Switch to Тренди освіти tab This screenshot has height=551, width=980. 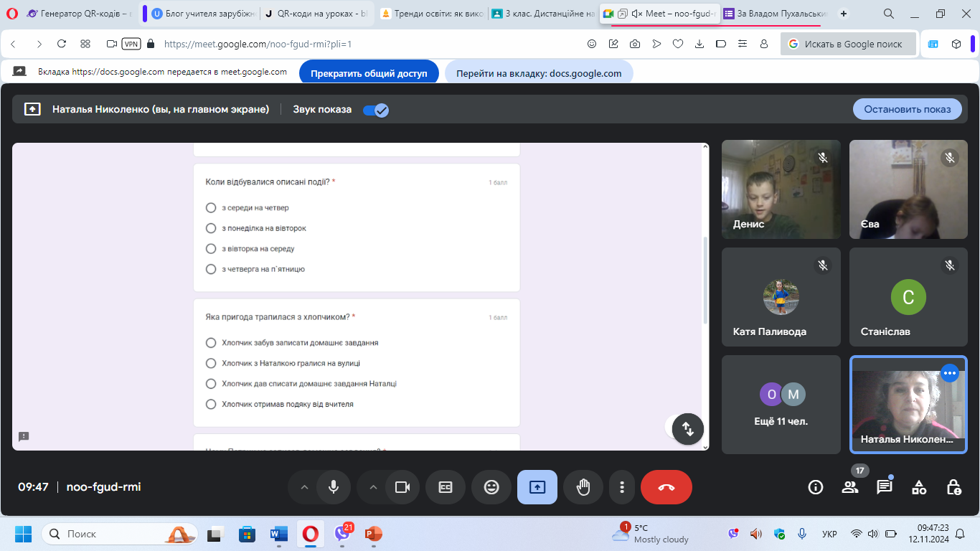click(433, 14)
